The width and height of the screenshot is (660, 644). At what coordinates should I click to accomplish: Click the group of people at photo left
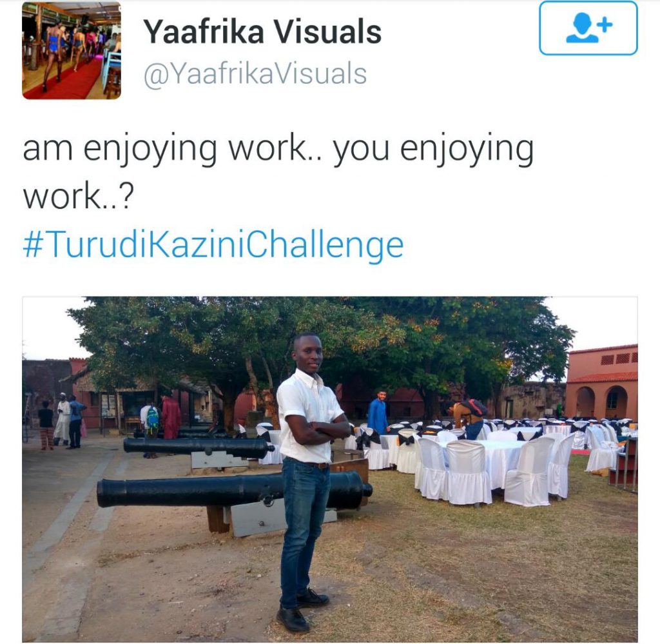click(63, 421)
